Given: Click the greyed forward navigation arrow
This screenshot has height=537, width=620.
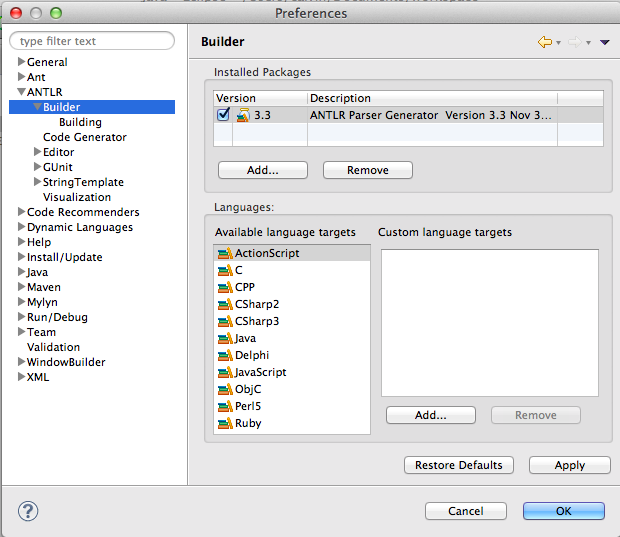Looking at the screenshot, I should click(575, 42).
